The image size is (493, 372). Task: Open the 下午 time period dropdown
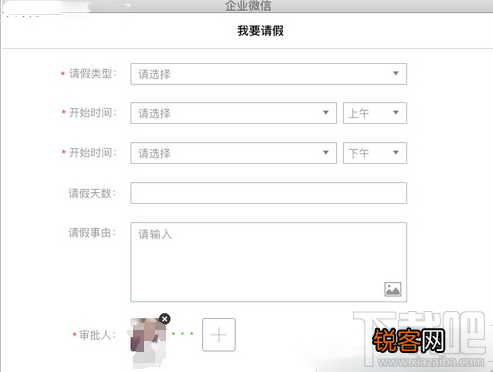pos(375,153)
